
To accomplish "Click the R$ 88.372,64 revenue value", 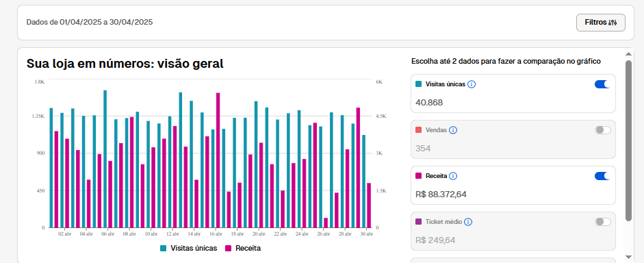I will coord(441,195).
